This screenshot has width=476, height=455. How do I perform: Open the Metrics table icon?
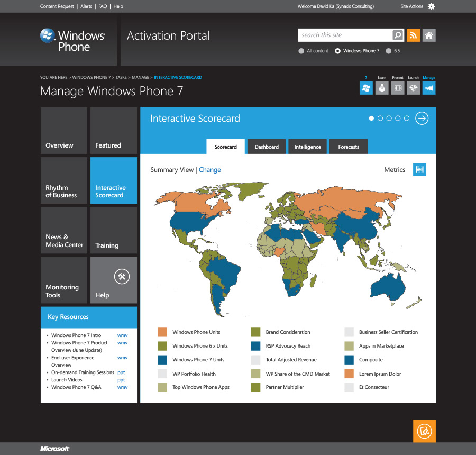coord(419,169)
